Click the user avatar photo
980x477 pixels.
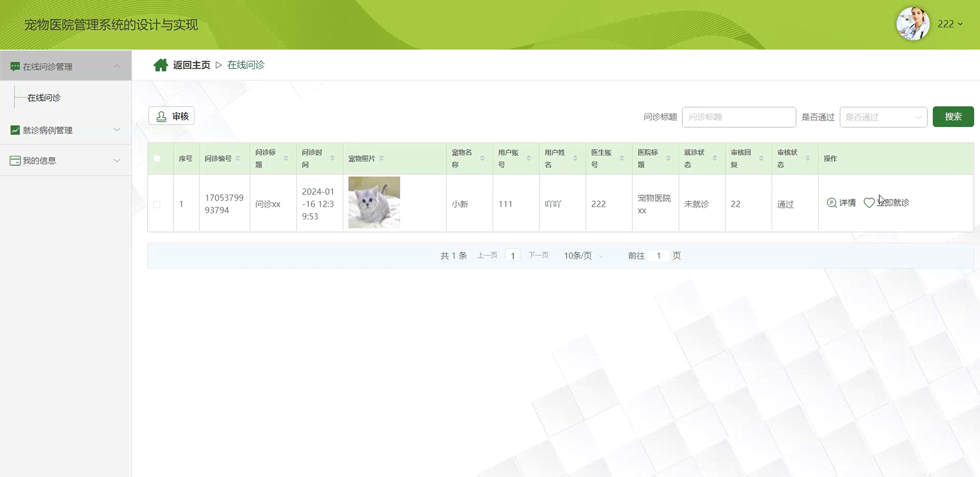[x=913, y=23]
